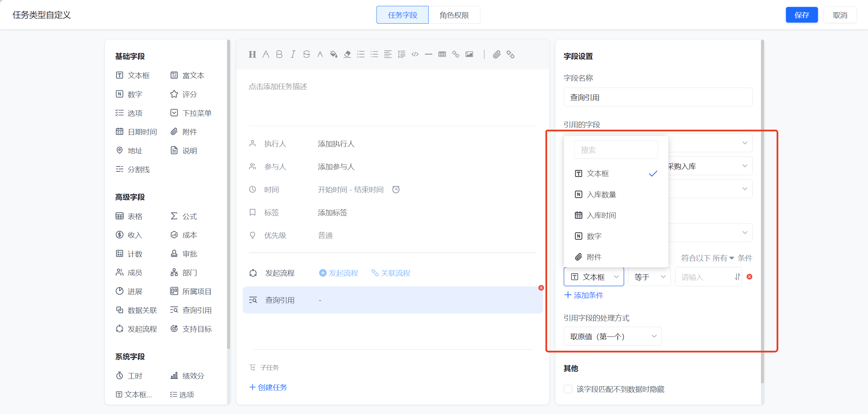Click the heading H toolbar icon
The height and width of the screenshot is (414, 868).
coord(252,55)
